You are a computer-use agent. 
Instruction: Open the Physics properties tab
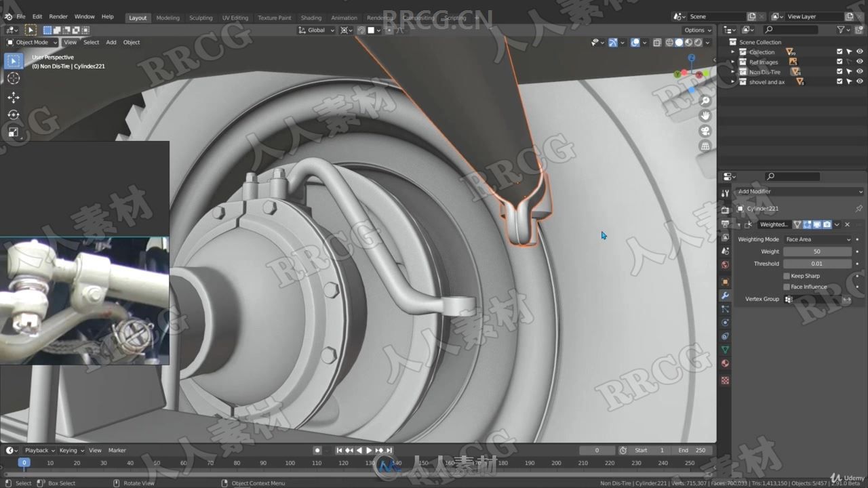[x=725, y=323]
